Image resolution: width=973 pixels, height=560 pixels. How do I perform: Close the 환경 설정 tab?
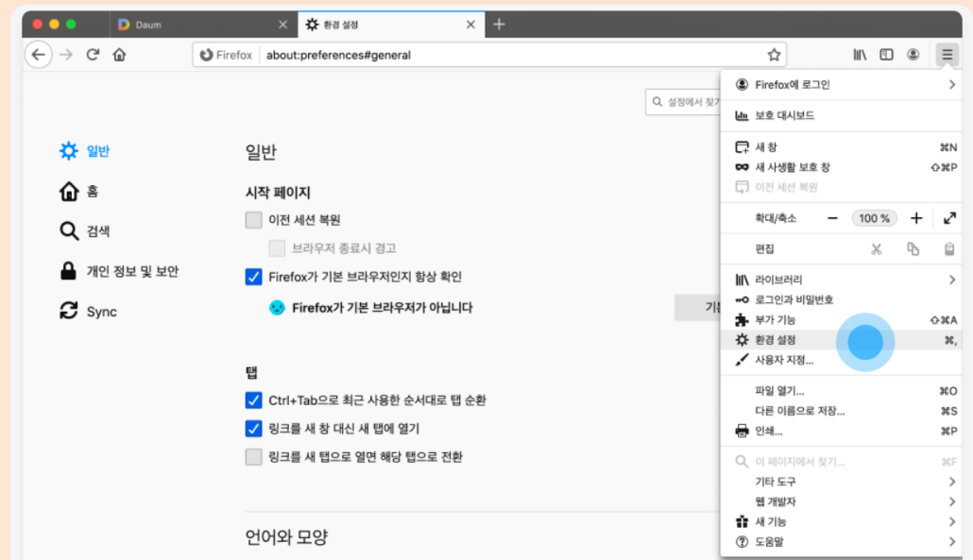[x=470, y=25]
